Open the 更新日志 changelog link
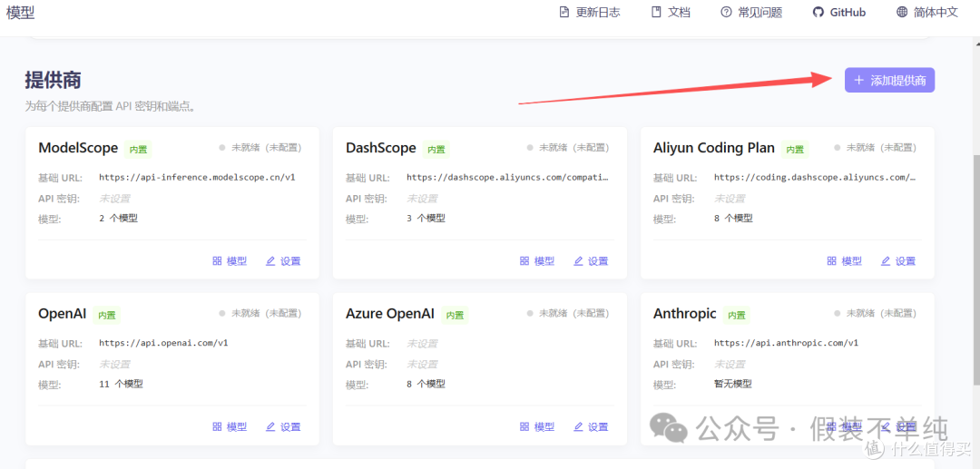The height and width of the screenshot is (469, 980). tap(590, 12)
